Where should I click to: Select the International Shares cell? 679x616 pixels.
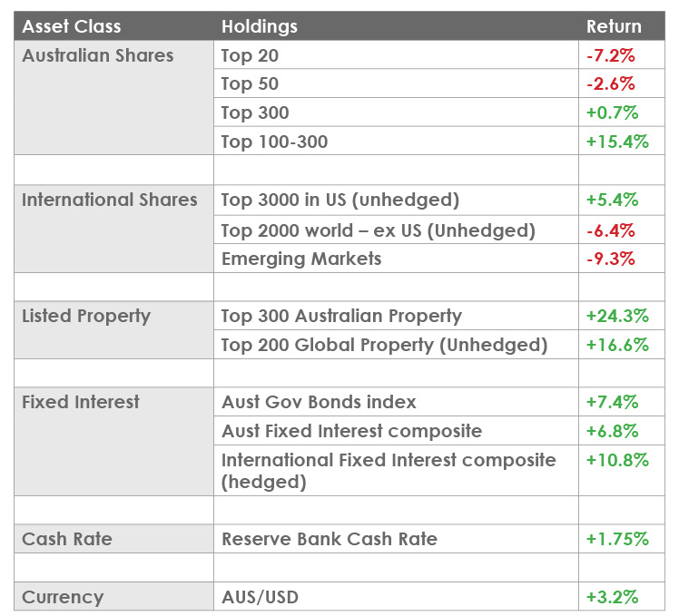110,200
